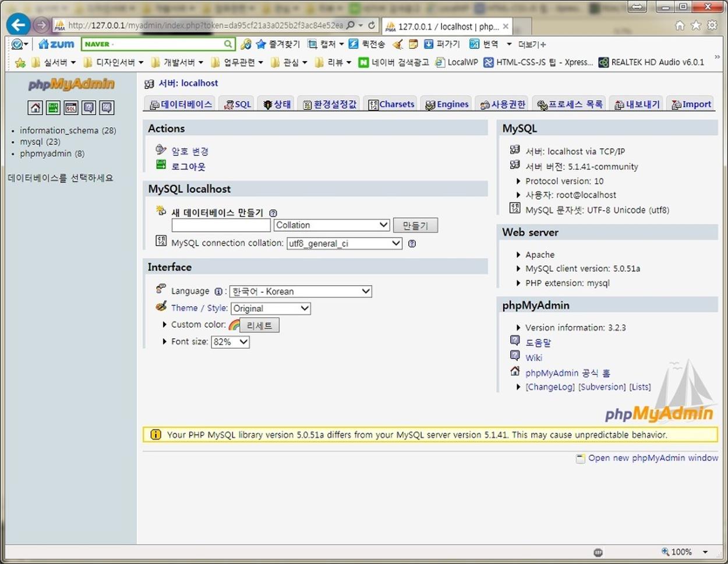
Task: Open the [ChangeLog] link
Action: click(550, 387)
